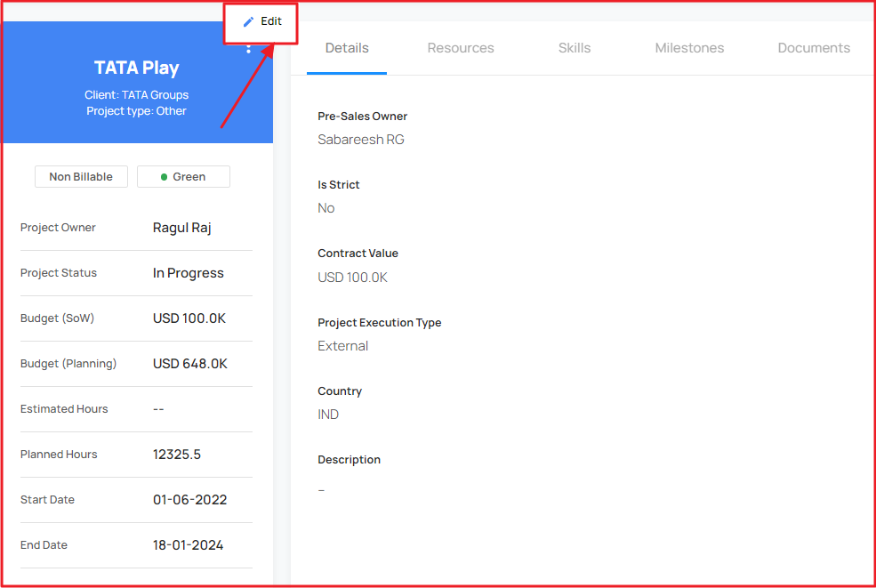The width and height of the screenshot is (876, 588).
Task: Click the 'In Progress' project status value
Action: (189, 273)
